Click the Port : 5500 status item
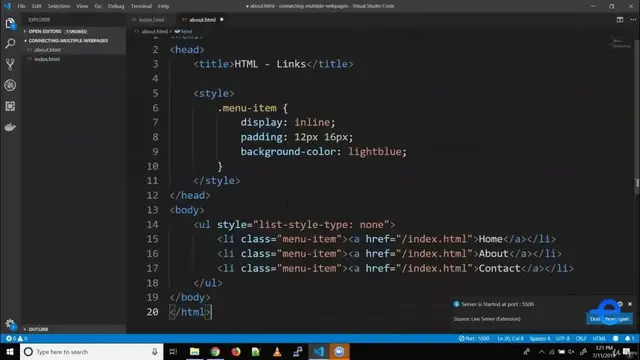The width and height of the screenshot is (640, 360). coord(474,338)
